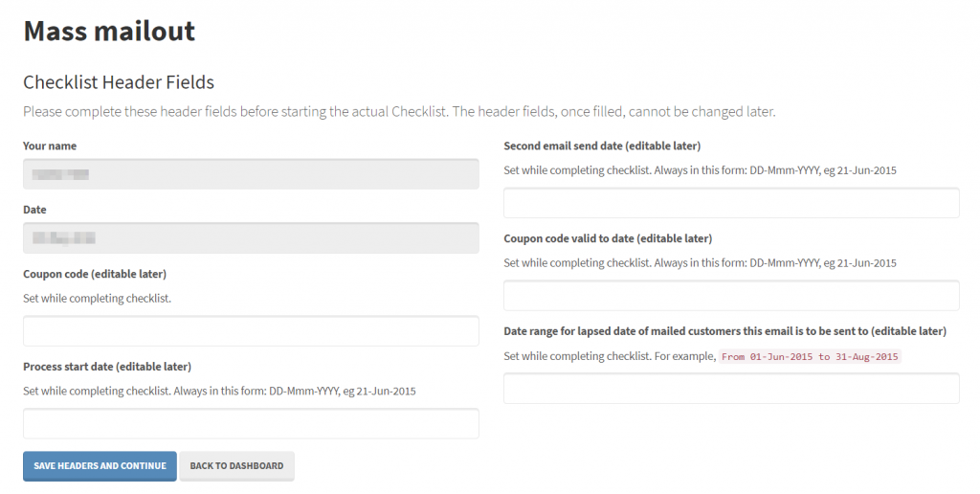
Task: Click the 'Checklist Header Fields' heading
Action: click(119, 82)
